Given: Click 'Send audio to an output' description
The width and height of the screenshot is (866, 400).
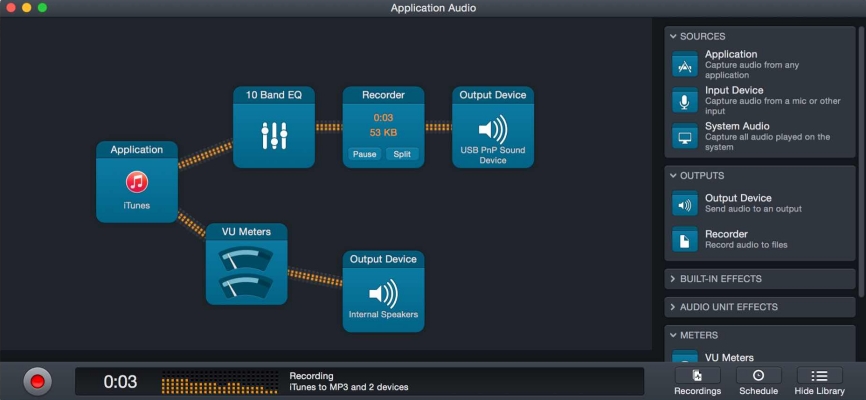Looking at the screenshot, I should pos(753,209).
